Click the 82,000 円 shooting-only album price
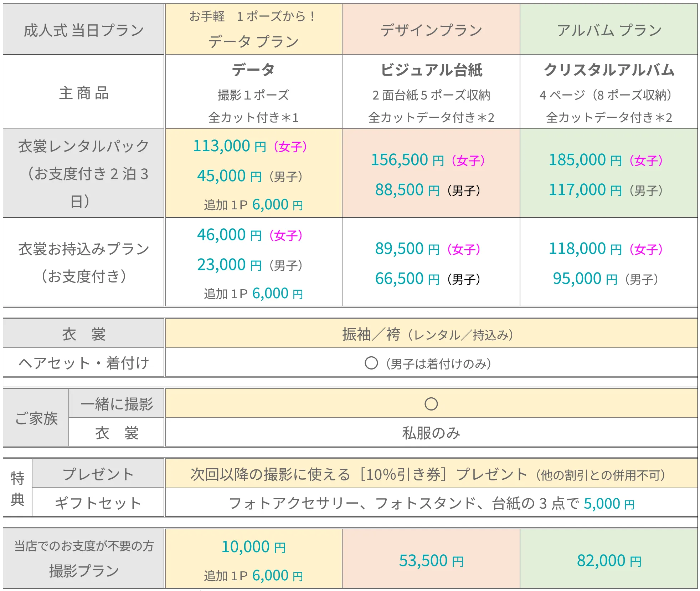 pos(609,561)
